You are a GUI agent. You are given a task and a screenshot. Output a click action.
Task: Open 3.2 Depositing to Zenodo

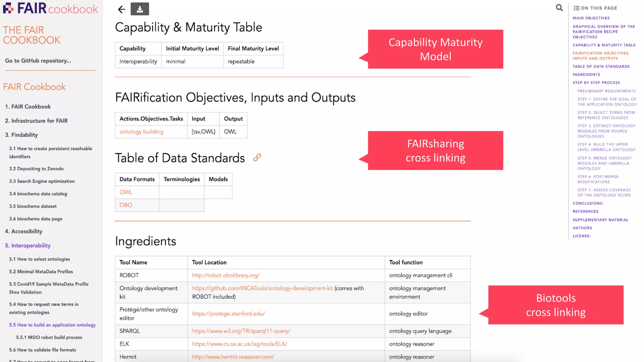coord(36,169)
